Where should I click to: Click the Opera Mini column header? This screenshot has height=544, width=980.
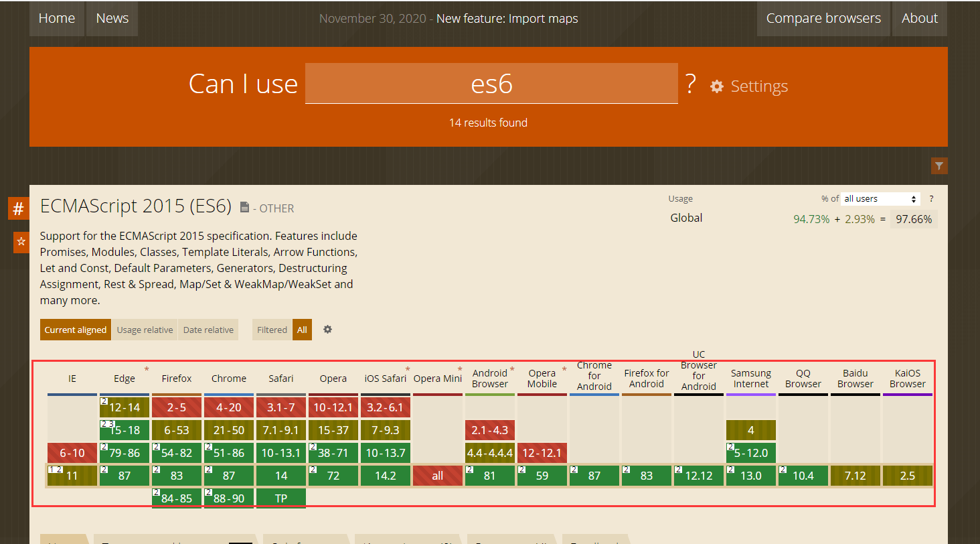coord(438,379)
